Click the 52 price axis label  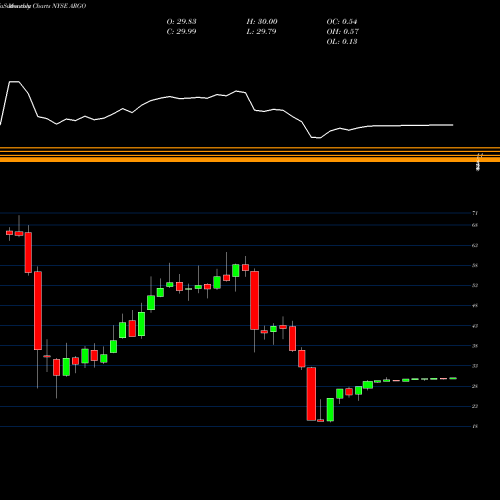click(475, 285)
